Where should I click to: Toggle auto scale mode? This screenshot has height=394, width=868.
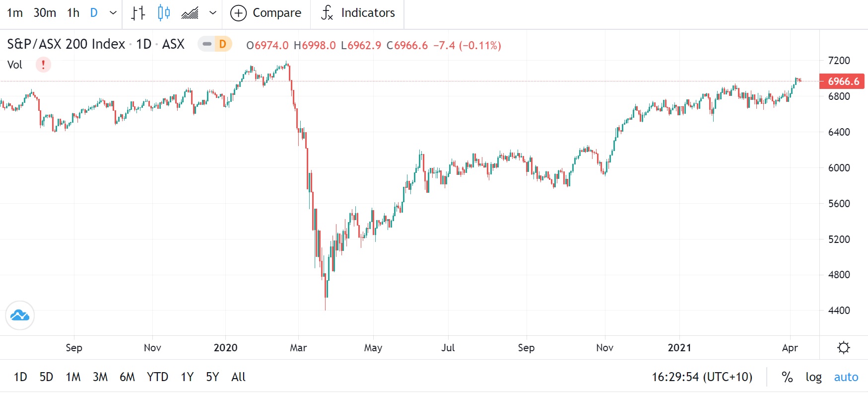pyautogui.click(x=846, y=377)
